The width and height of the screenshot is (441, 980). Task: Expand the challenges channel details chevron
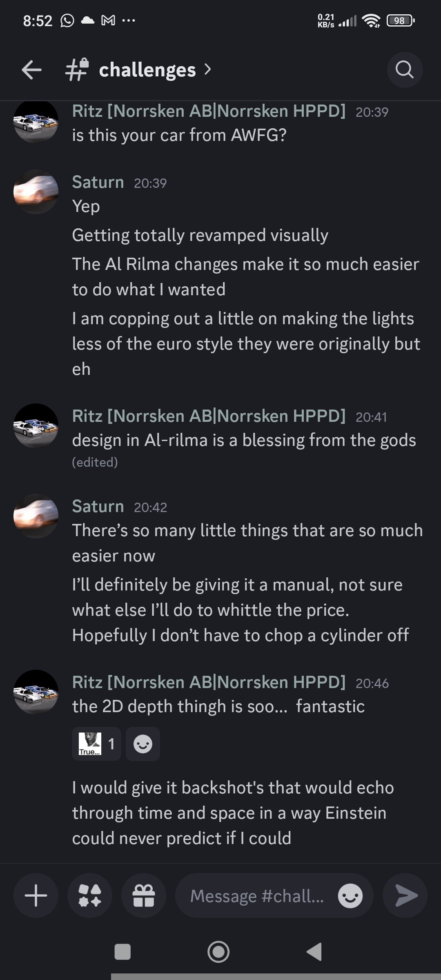(208, 69)
